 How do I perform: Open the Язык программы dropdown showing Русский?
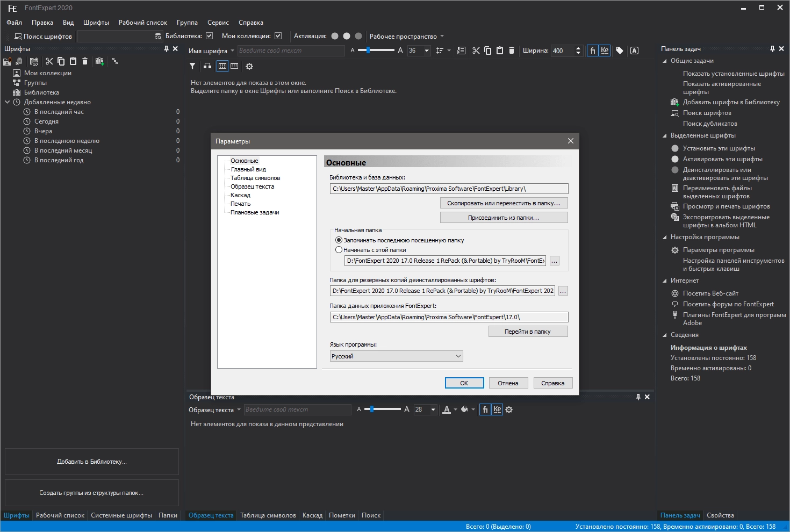[396, 356]
